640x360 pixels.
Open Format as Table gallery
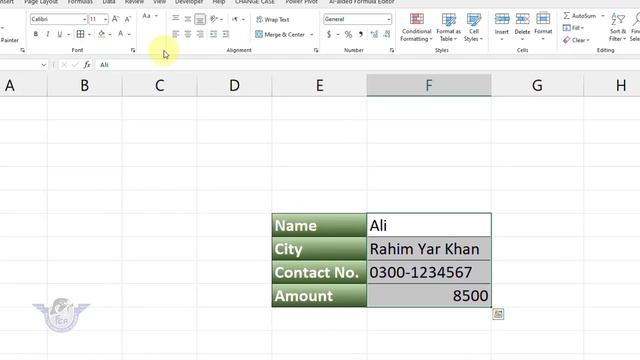click(448, 27)
